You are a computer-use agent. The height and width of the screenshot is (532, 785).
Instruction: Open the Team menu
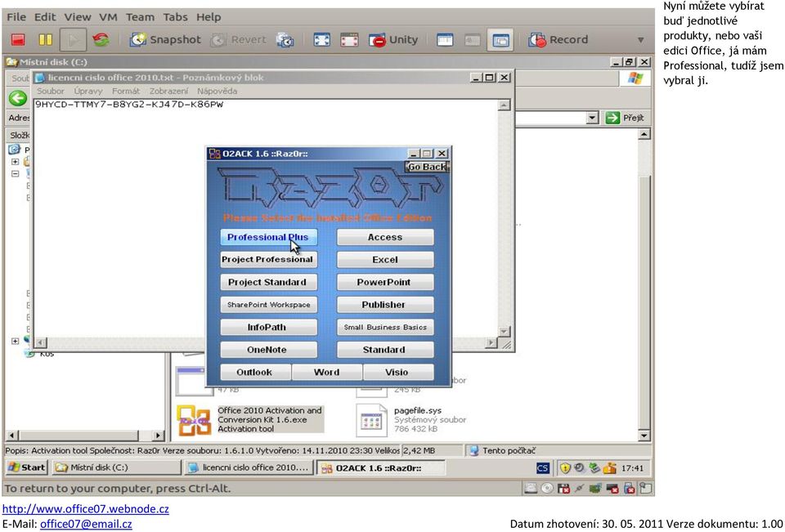coord(140,17)
